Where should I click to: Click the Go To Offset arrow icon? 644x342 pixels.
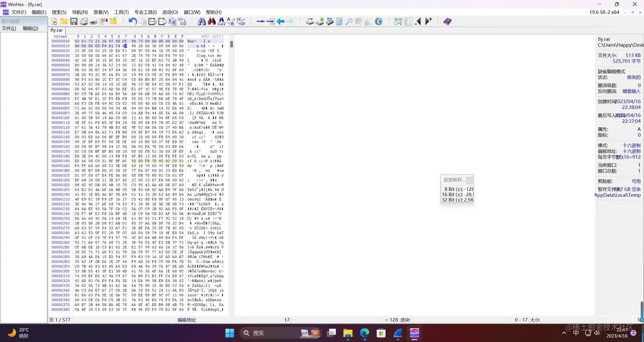click(260, 21)
